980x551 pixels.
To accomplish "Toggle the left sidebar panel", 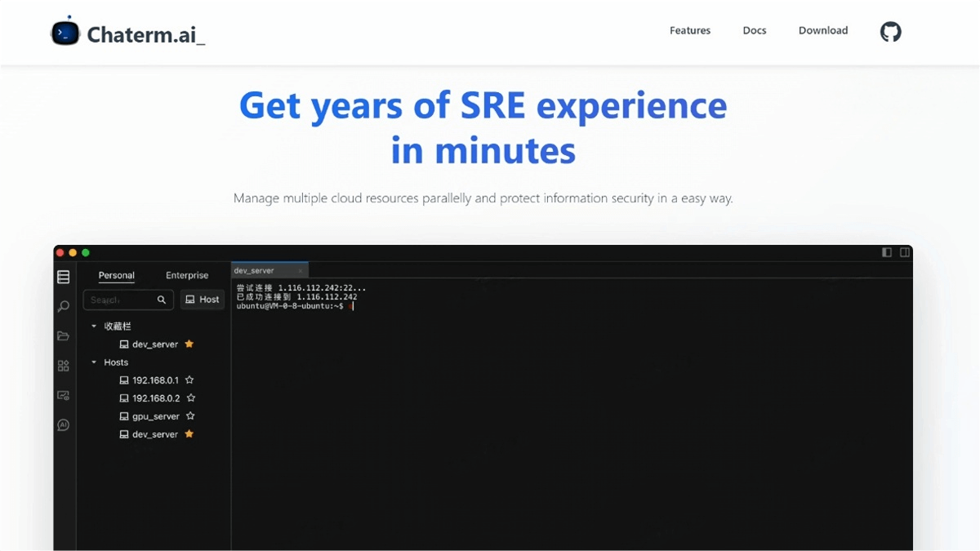I will (887, 252).
